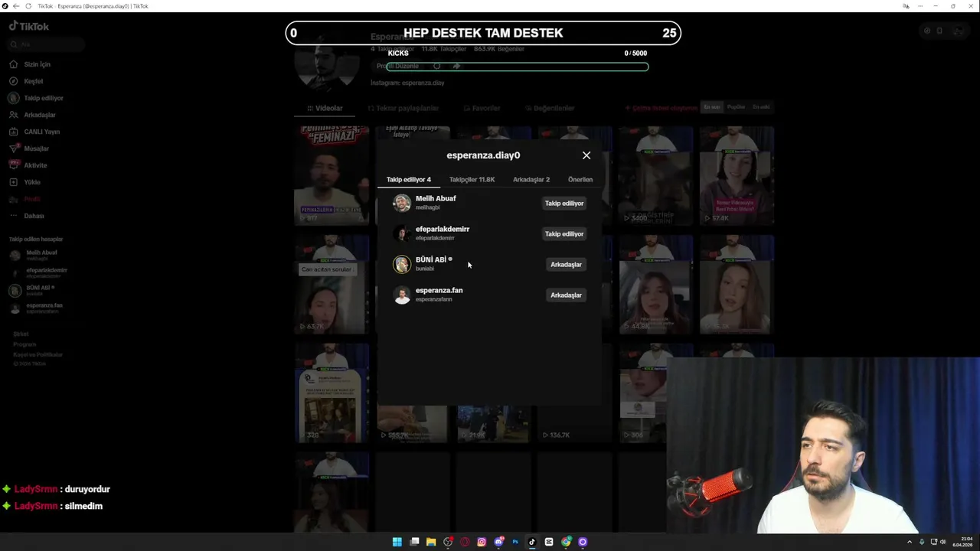980x551 pixels.
Task: Go to Sizin İçin home icon
Action: 14,64
